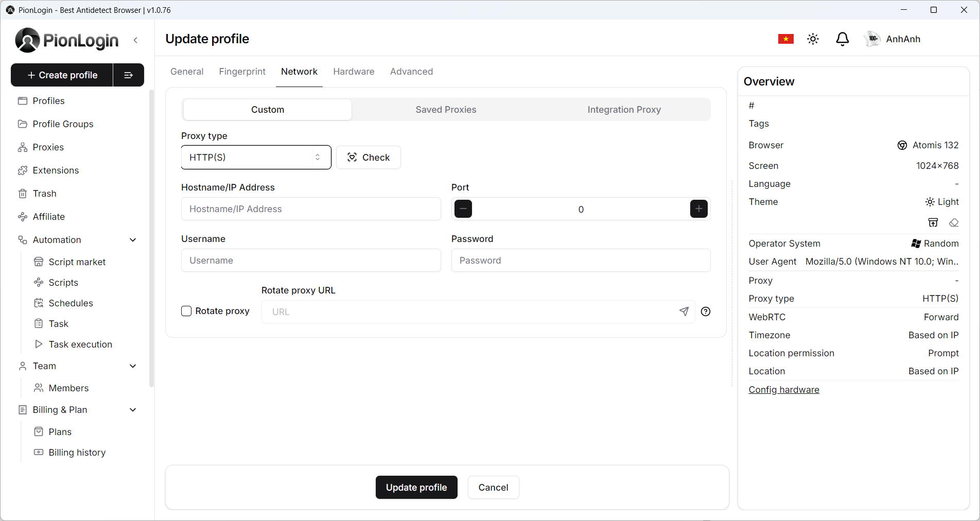Click the Hostname/IP Address input field

[311, 209]
